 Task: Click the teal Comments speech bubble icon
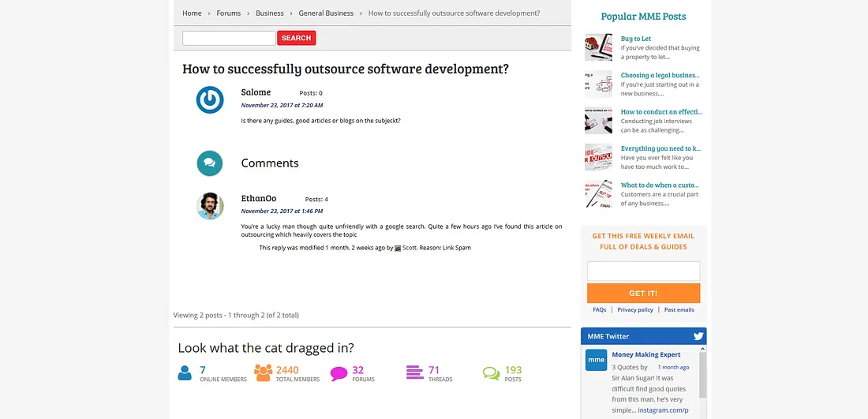click(x=210, y=163)
